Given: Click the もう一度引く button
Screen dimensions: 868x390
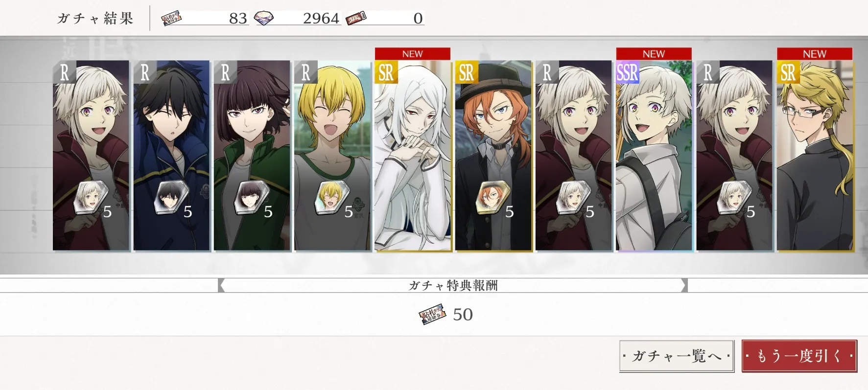Looking at the screenshot, I should coord(799,356).
